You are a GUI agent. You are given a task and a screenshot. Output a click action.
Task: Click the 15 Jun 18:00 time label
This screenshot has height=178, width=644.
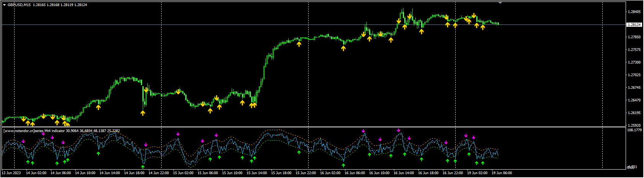coord(281,173)
